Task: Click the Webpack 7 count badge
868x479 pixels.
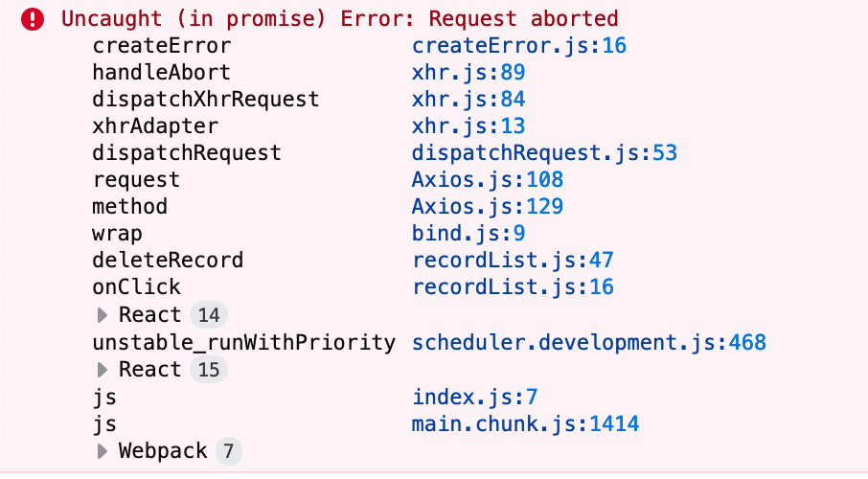Action: click(227, 451)
